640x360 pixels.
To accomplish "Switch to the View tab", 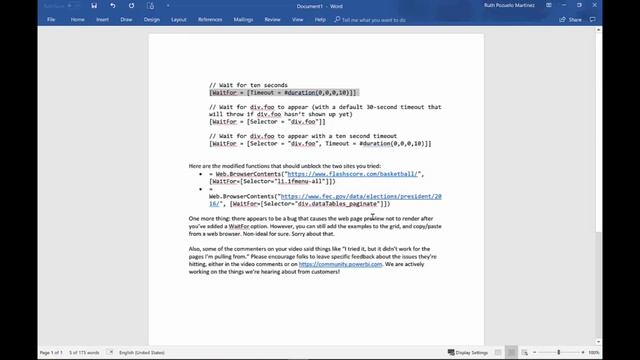I will pos(298,20).
